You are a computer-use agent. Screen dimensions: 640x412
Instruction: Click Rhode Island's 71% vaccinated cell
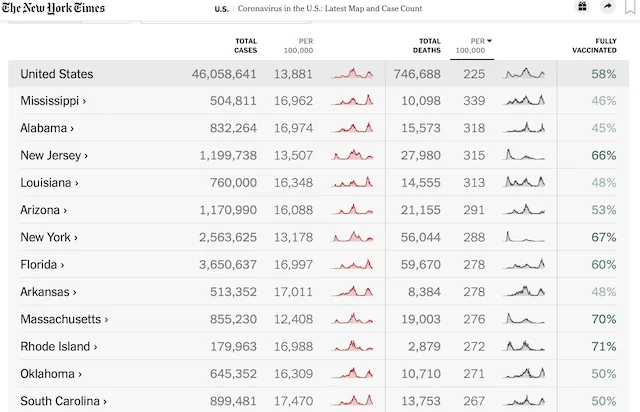(x=603, y=347)
